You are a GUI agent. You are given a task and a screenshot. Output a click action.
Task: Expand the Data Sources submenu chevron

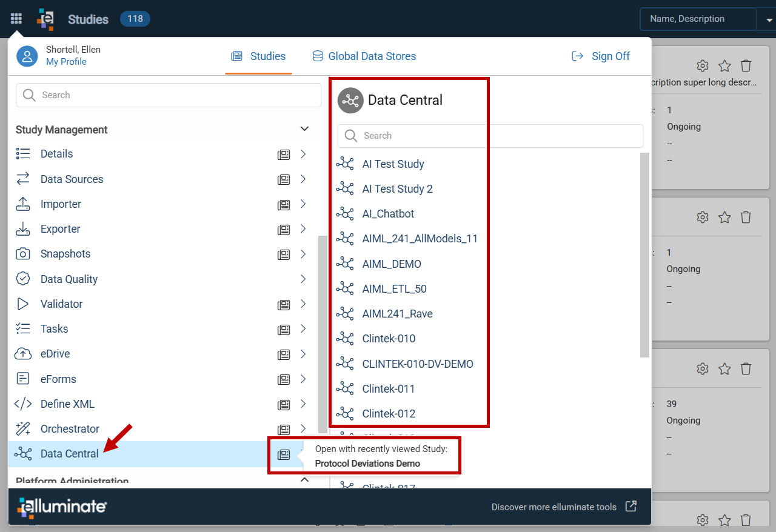click(303, 179)
